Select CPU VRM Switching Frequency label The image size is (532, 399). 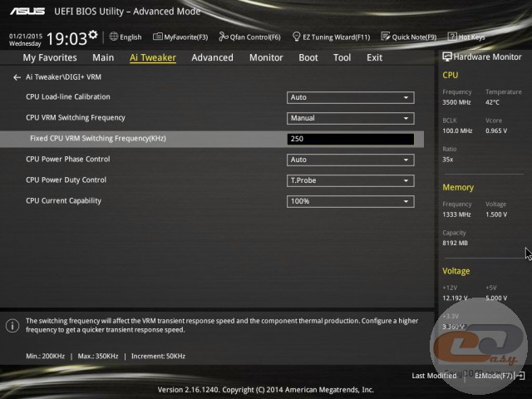pyautogui.click(x=76, y=118)
